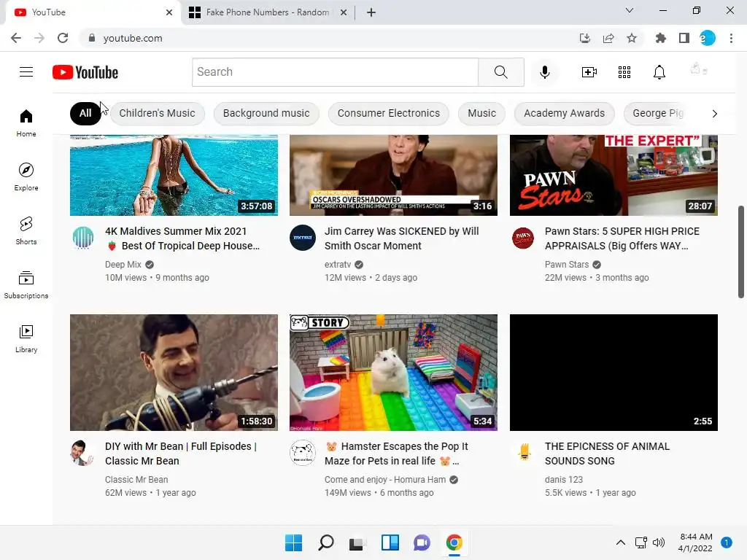Bookmark this page with the star icon
This screenshot has width=747, height=560.
(x=632, y=38)
